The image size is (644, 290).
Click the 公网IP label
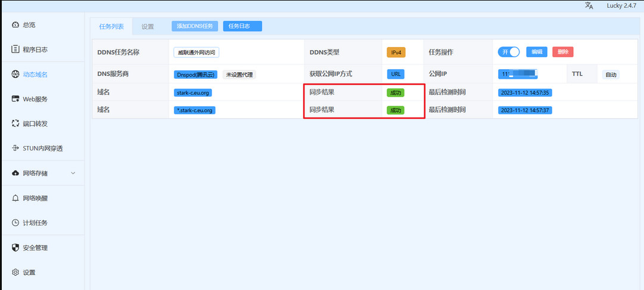(x=437, y=75)
